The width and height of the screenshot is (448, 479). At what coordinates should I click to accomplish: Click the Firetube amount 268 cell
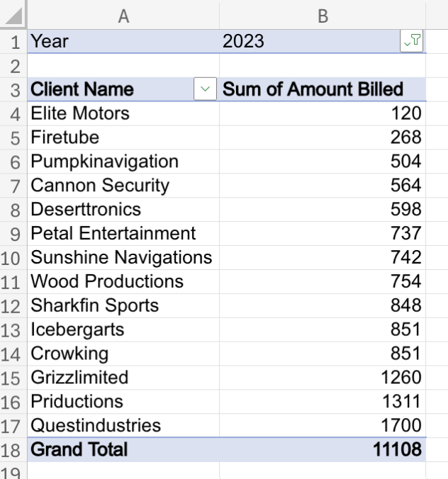323,137
